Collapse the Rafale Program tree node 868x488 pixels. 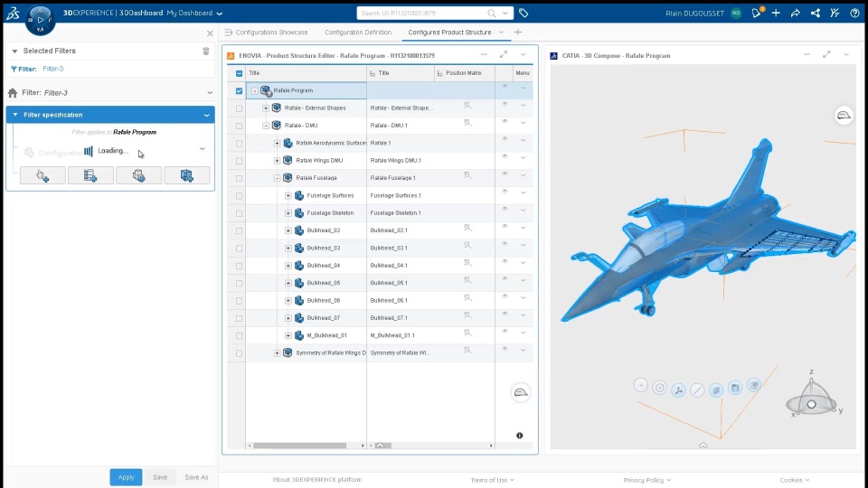point(255,90)
